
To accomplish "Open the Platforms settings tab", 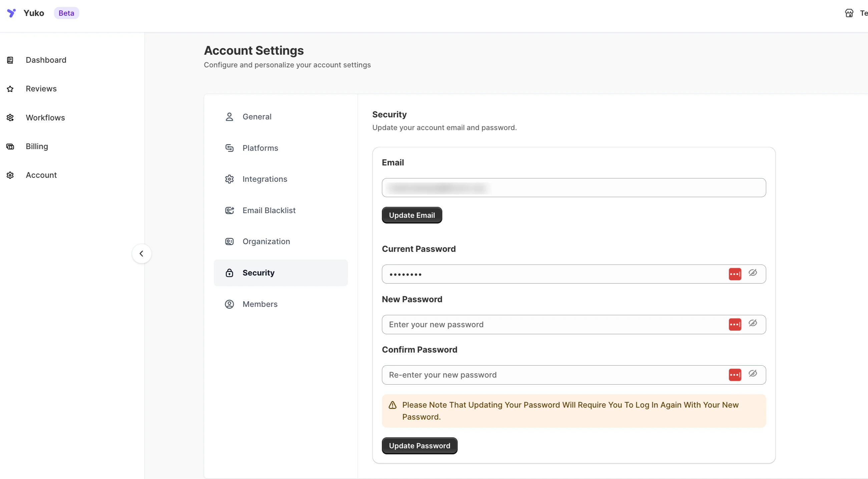I will coord(281,148).
